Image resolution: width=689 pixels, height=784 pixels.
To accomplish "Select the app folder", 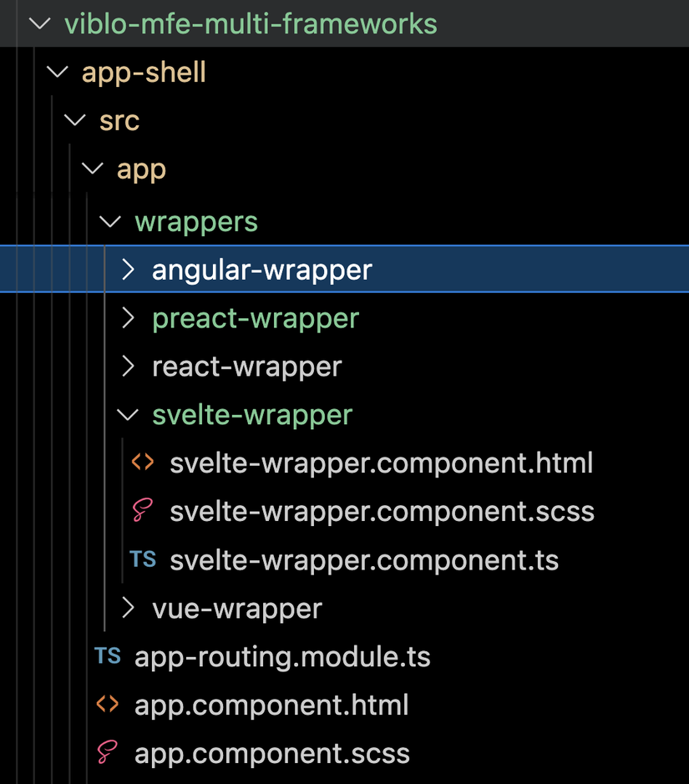I will (x=141, y=169).
